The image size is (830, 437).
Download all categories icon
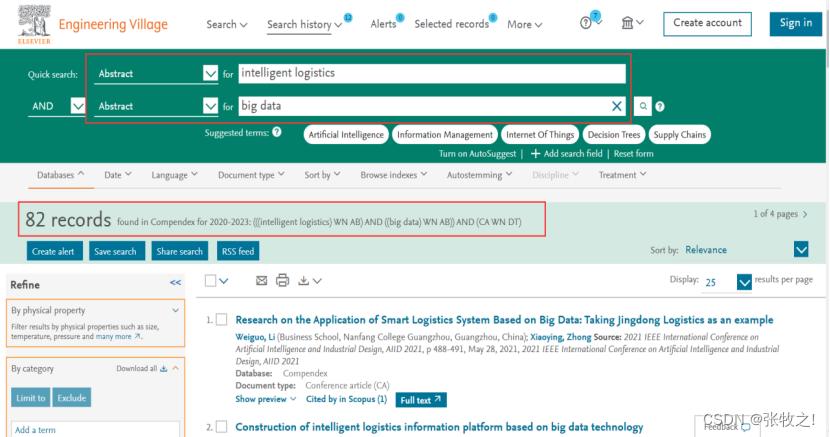pos(164,369)
